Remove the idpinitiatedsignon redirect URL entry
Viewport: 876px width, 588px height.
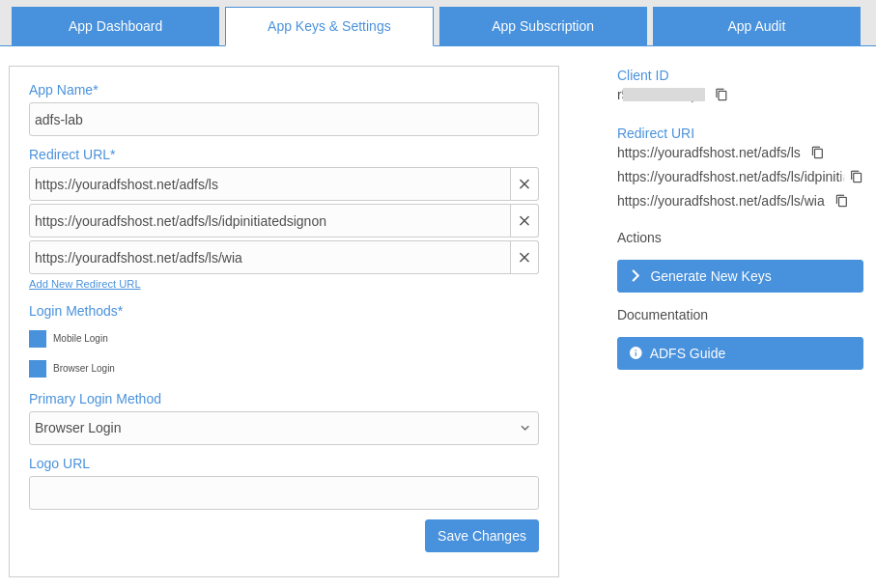(x=523, y=220)
